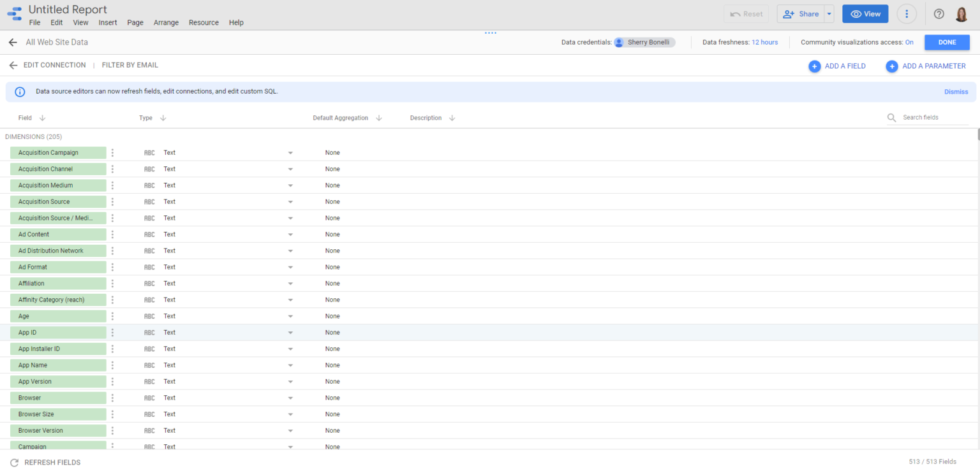The height and width of the screenshot is (471, 980).
Task: Click the ABC type icon on the Age field
Action: point(149,315)
